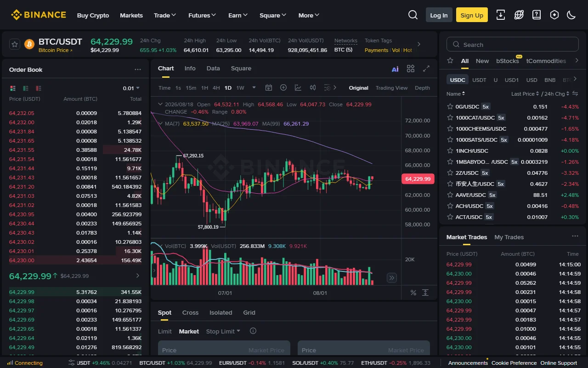Click the 64,229.99 current price tag on chart
The height and width of the screenshot is (368, 588).
point(418,179)
